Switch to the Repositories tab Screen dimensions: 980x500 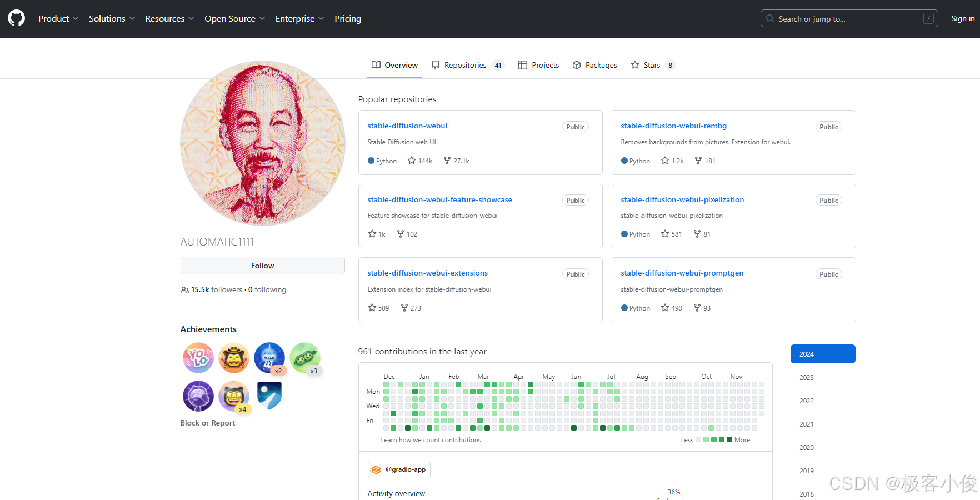(x=467, y=65)
